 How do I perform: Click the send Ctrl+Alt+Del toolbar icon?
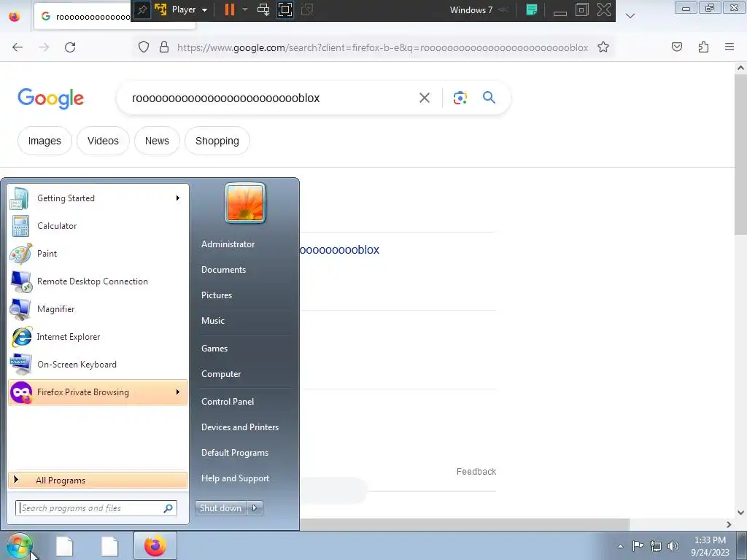pyautogui.click(x=263, y=9)
